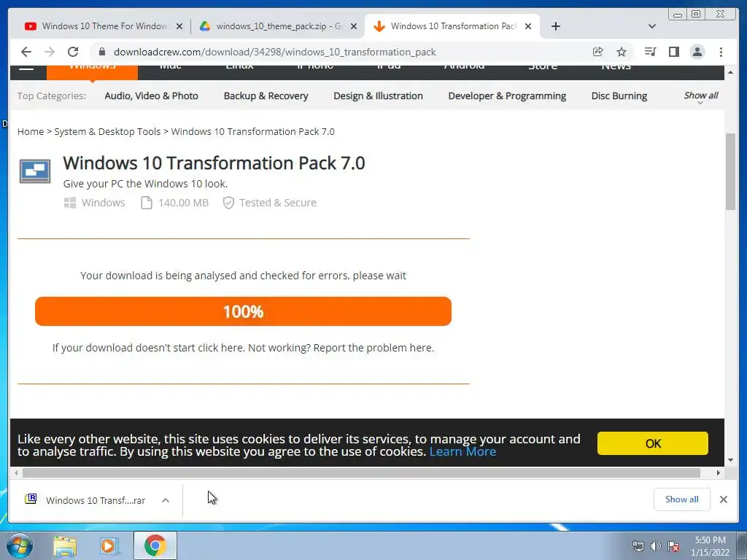Click the Home breadcrumb link

point(31,131)
